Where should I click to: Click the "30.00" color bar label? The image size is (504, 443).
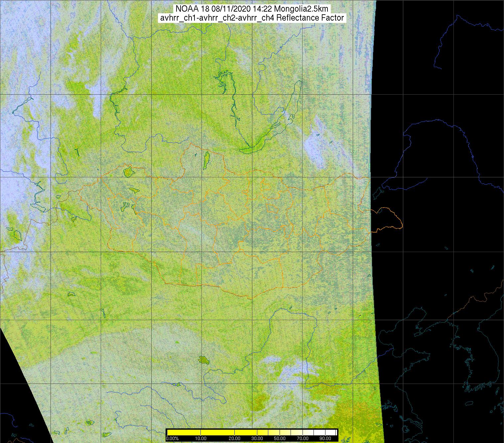[x=257, y=439]
